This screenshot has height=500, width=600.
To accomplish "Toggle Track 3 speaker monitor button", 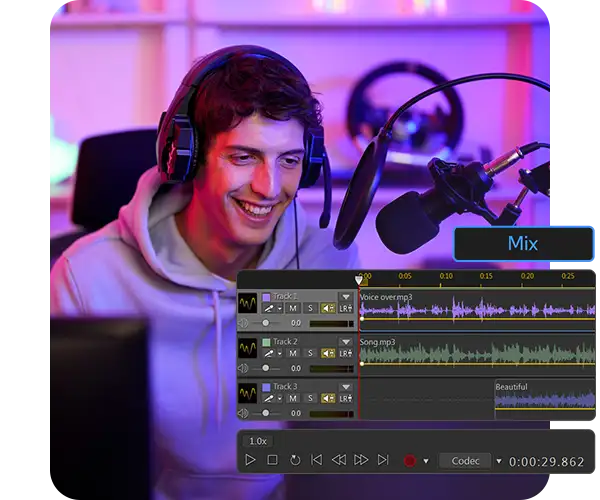I will pyautogui.click(x=328, y=399).
